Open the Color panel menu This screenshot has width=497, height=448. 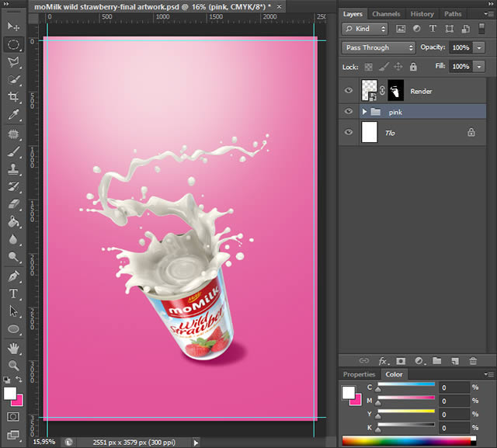point(488,374)
